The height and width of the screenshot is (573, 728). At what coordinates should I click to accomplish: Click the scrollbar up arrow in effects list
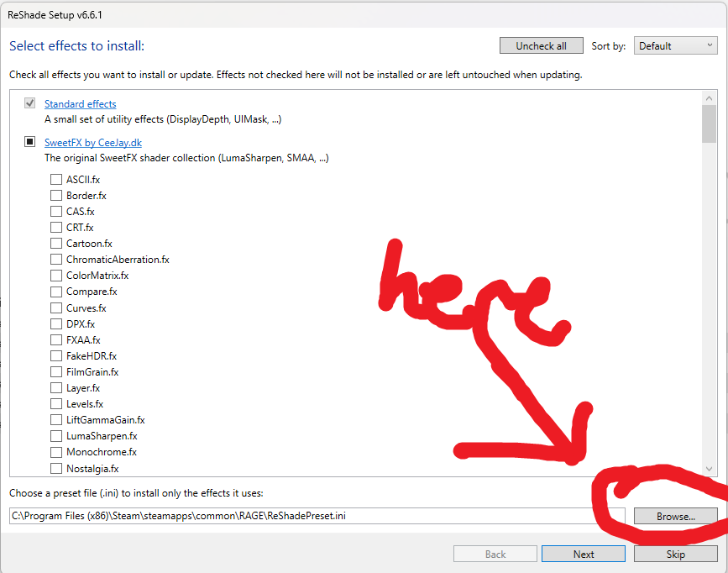pos(710,98)
